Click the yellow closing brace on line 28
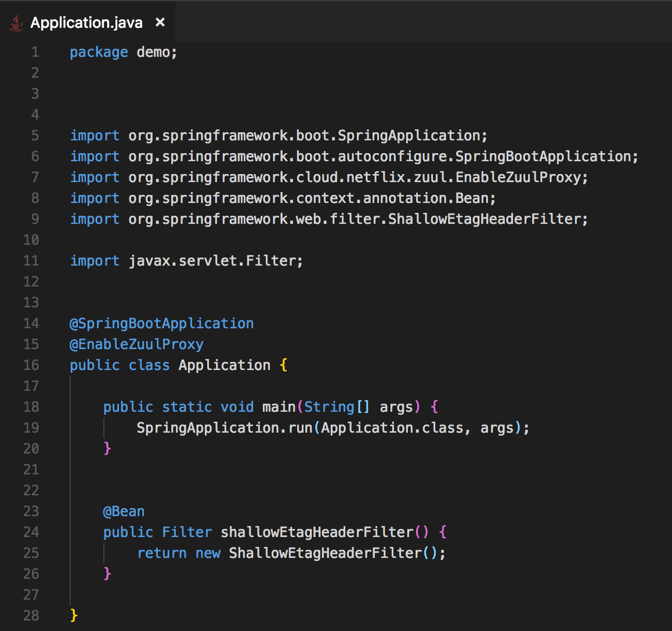The image size is (672, 631). click(x=74, y=616)
